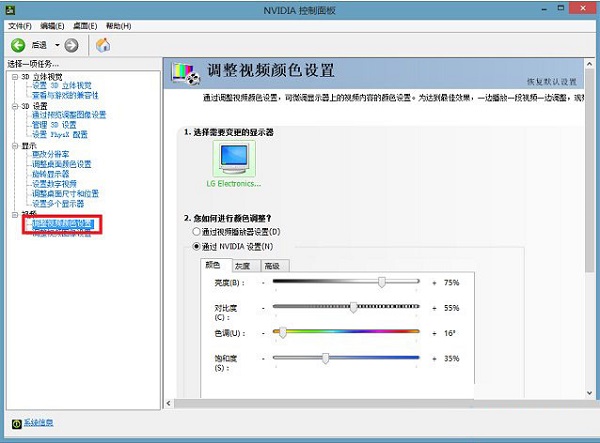600x443 pixels.
Task: Open the 高级 tab
Action: (271, 266)
